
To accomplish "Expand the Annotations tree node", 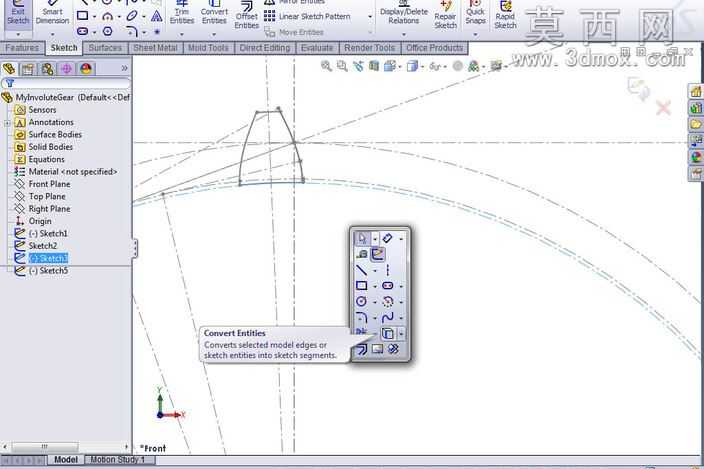I will tap(7, 123).
